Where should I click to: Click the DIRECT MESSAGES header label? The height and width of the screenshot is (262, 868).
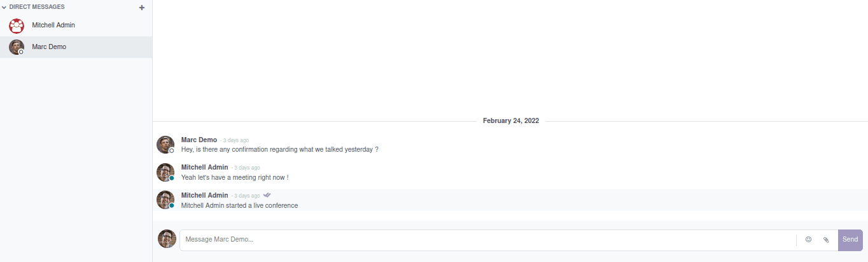pos(37,7)
